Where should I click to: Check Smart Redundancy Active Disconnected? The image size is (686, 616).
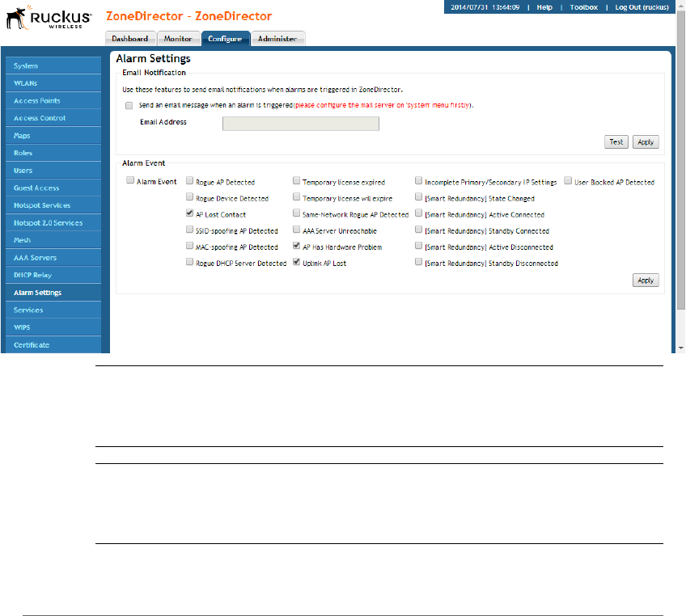point(418,245)
